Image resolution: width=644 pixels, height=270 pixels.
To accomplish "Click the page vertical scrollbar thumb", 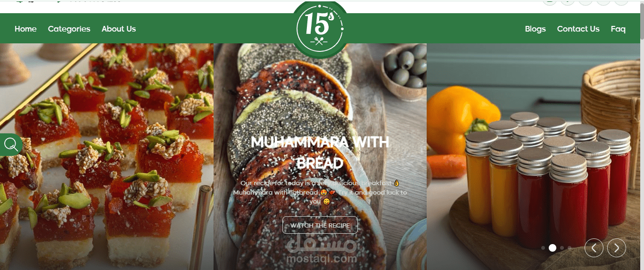I will pyautogui.click(x=642, y=21).
